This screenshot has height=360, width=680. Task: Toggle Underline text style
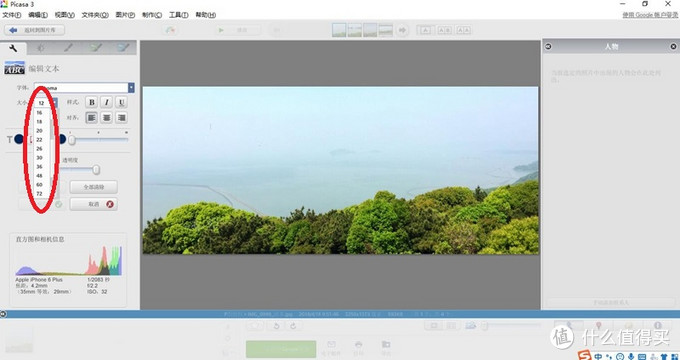click(122, 102)
